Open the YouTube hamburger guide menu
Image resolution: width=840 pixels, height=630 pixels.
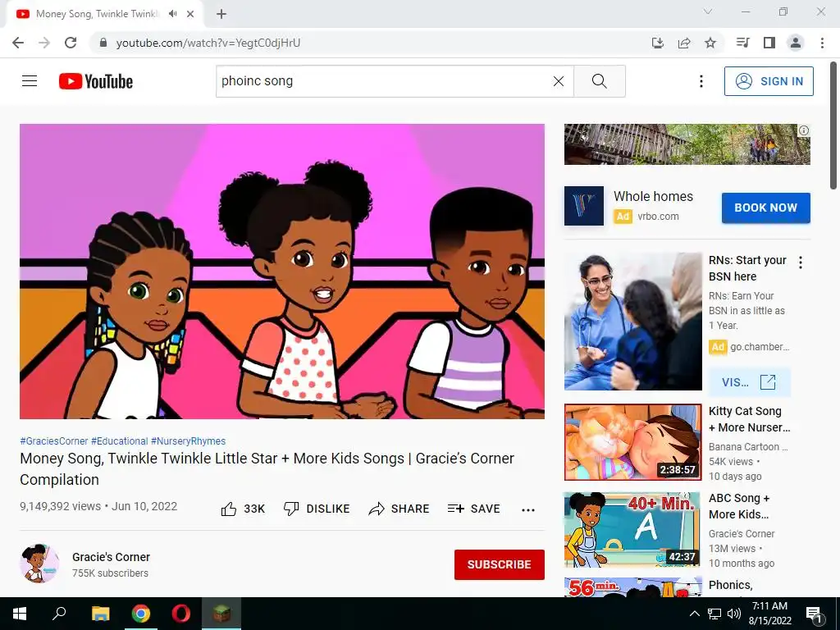pos(30,81)
